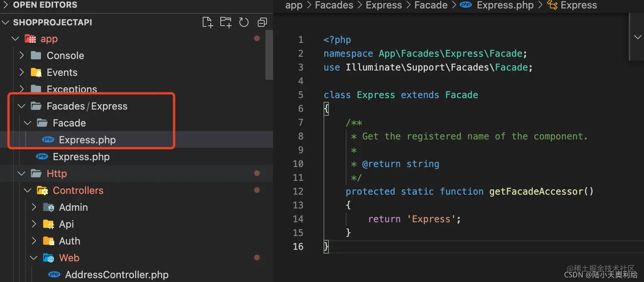Click the Express.php breadcrumb segment
The width and height of the screenshot is (644, 282).
point(505,5)
